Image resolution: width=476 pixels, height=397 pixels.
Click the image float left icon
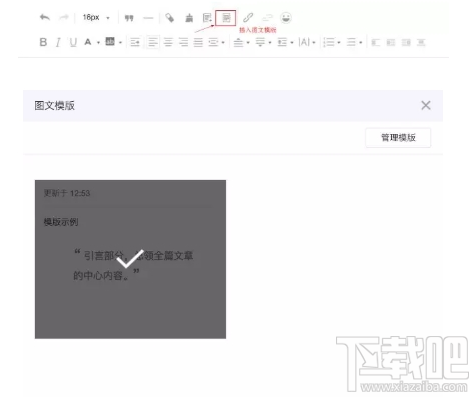pyautogui.click(x=376, y=43)
